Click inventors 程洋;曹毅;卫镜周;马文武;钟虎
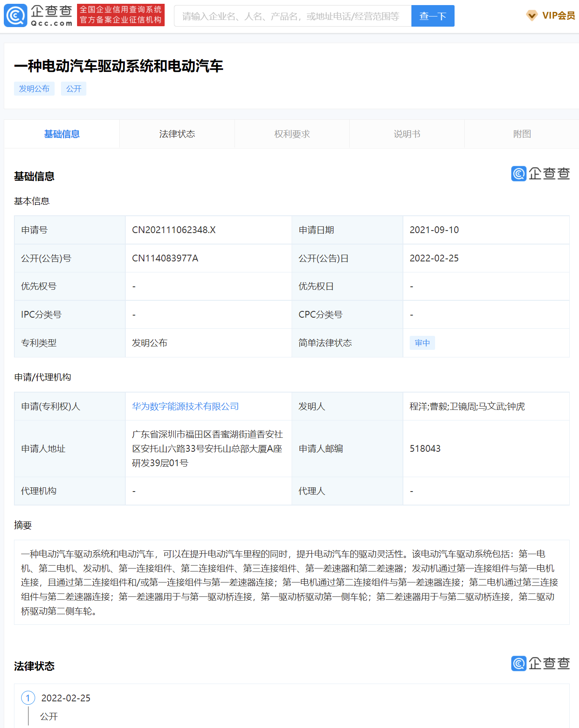 467,407
